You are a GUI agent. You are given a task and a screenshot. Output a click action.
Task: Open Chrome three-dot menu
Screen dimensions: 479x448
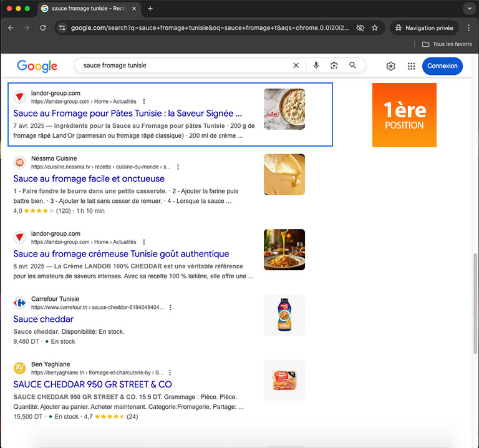[468, 28]
